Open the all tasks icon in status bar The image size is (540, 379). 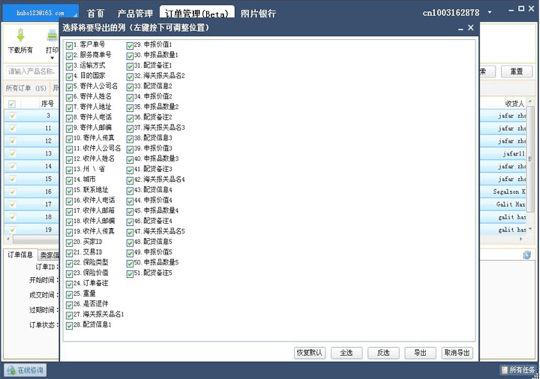(x=505, y=370)
